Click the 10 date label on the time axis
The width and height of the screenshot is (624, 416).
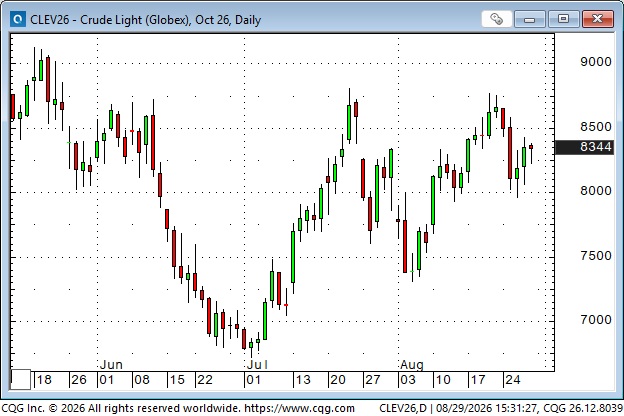[x=443, y=380]
